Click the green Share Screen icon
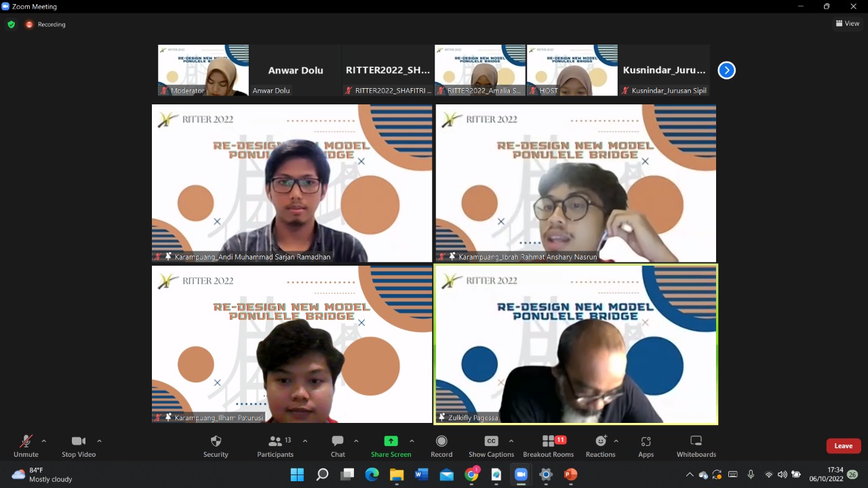Image resolution: width=868 pixels, height=488 pixels. tap(391, 441)
